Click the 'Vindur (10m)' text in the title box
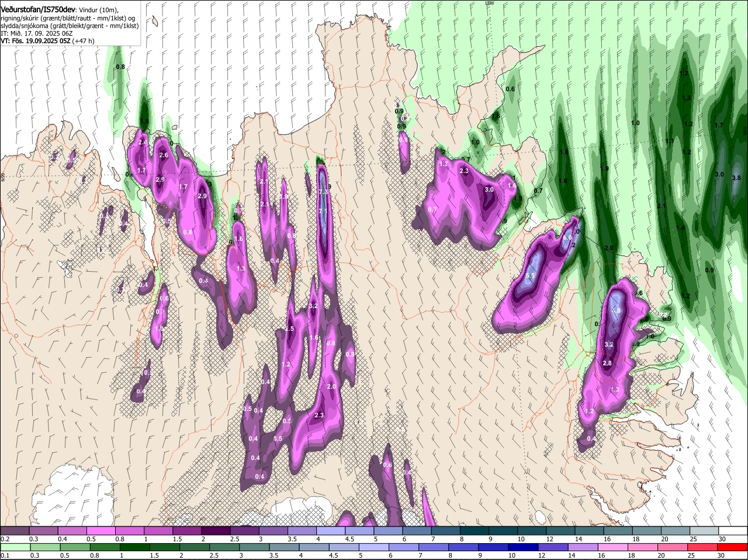748x560 pixels. (x=99, y=11)
